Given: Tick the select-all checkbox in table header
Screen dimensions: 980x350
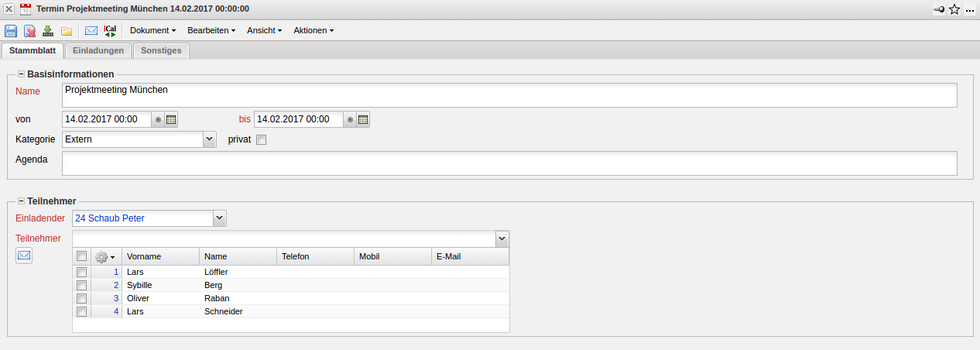Looking at the screenshot, I should click(x=81, y=256).
